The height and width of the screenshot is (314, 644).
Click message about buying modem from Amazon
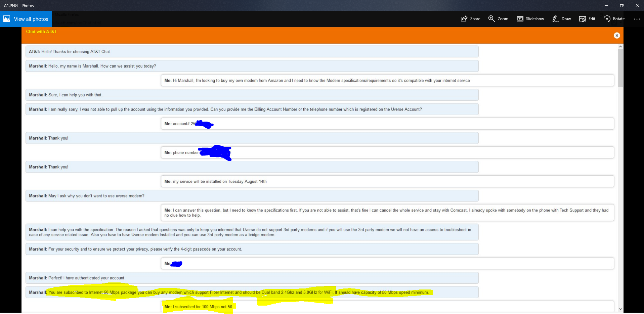(387, 81)
